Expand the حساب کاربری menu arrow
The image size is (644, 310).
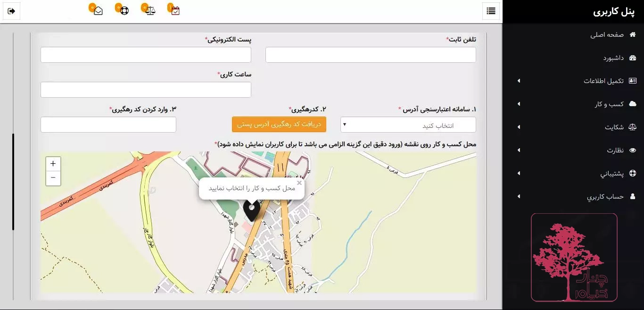[x=519, y=196]
